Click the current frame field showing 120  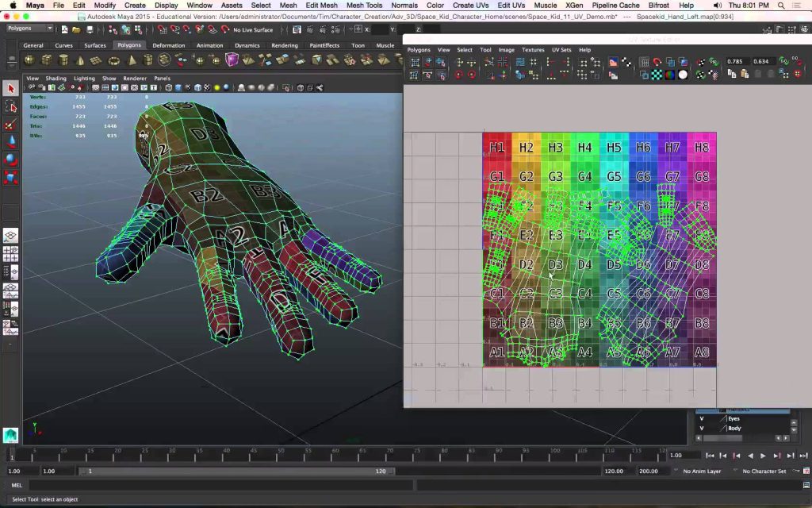point(381,470)
